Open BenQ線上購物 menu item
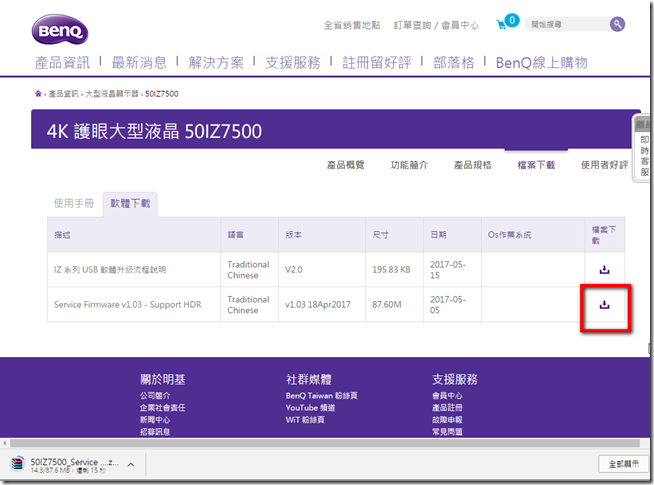This screenshot has height=485, width=654. coord(541,63)
